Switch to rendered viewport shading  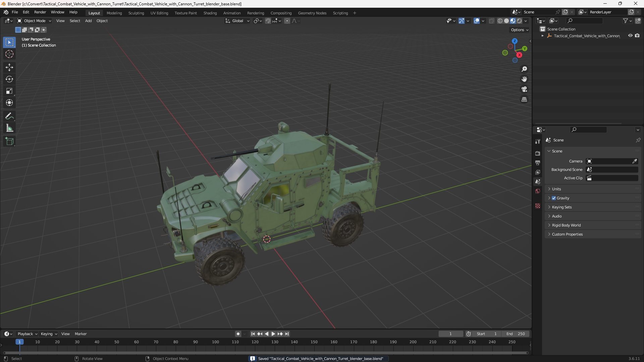[x=519, y=21]
